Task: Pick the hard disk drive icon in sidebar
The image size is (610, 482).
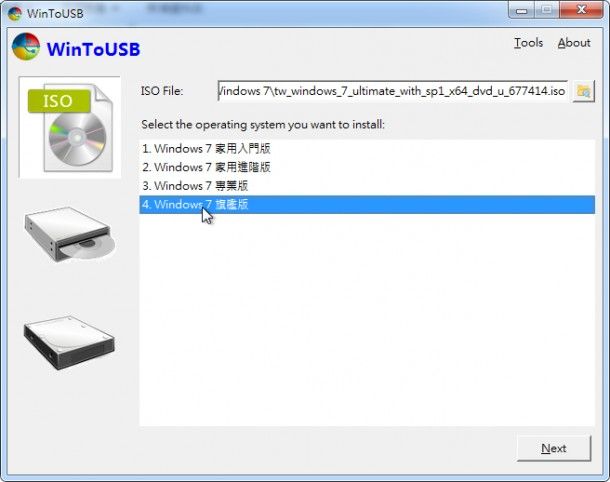Action: [x=69, y=343]
